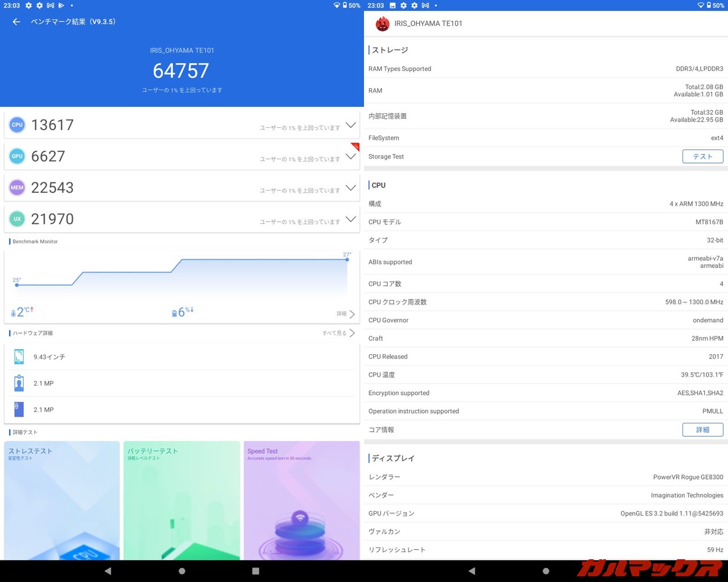The width and height of the screenshot is (728, 582).
Task: Tap the recent apps square navigation button
Action: pos(255,571)
